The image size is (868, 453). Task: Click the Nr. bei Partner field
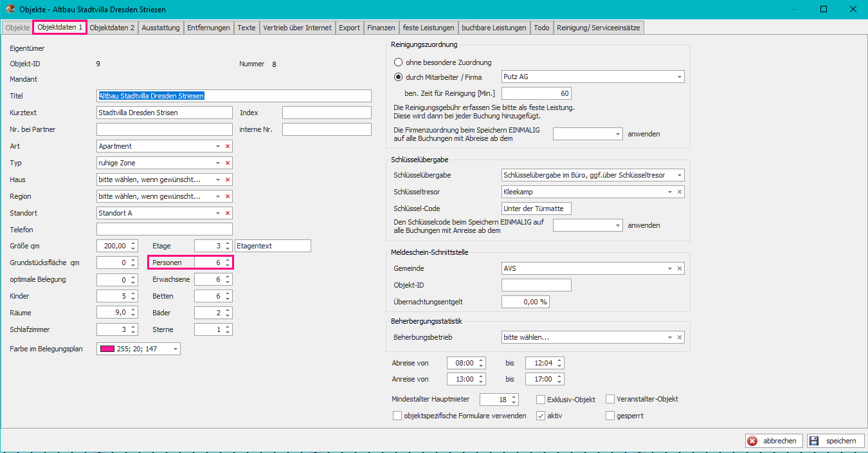[164, 129]
